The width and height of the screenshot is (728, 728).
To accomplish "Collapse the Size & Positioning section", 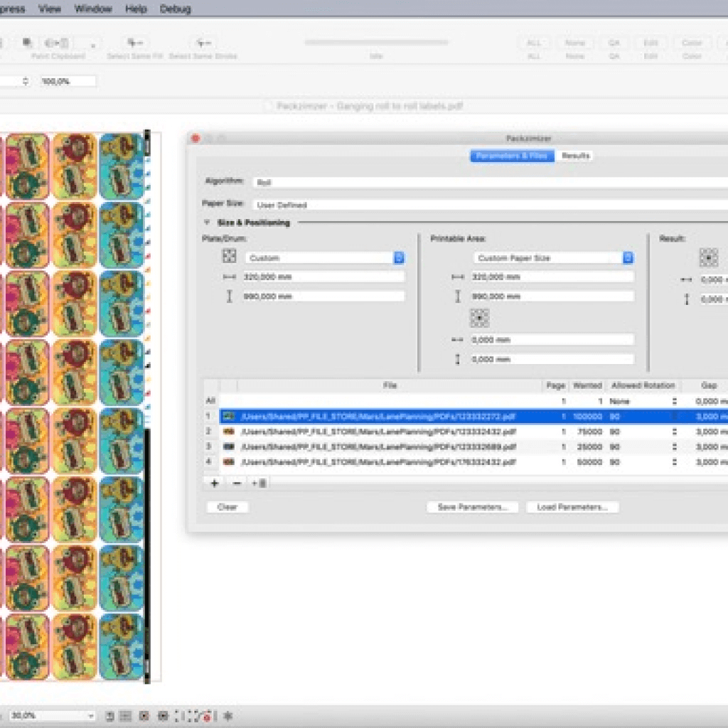I will (207, 223).
